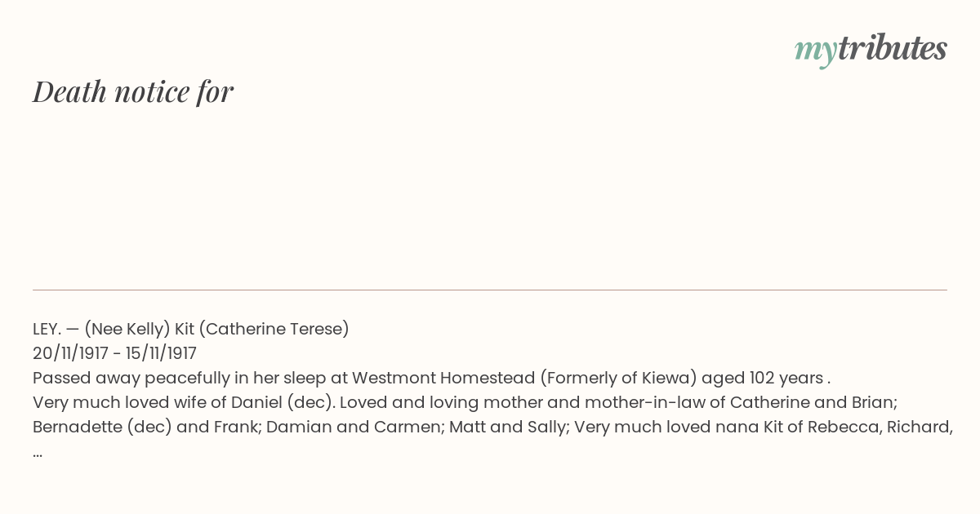Image resolution: width=980 pixels, height=514 pixels.
Task: Click the birth date 20/11/1917
Action: pyautogui.click(x=71, y=353)
